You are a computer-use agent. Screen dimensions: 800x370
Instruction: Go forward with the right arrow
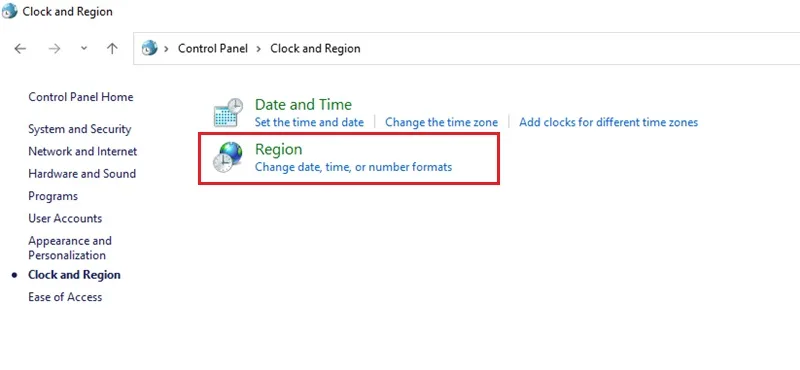[x=54, y=48]
